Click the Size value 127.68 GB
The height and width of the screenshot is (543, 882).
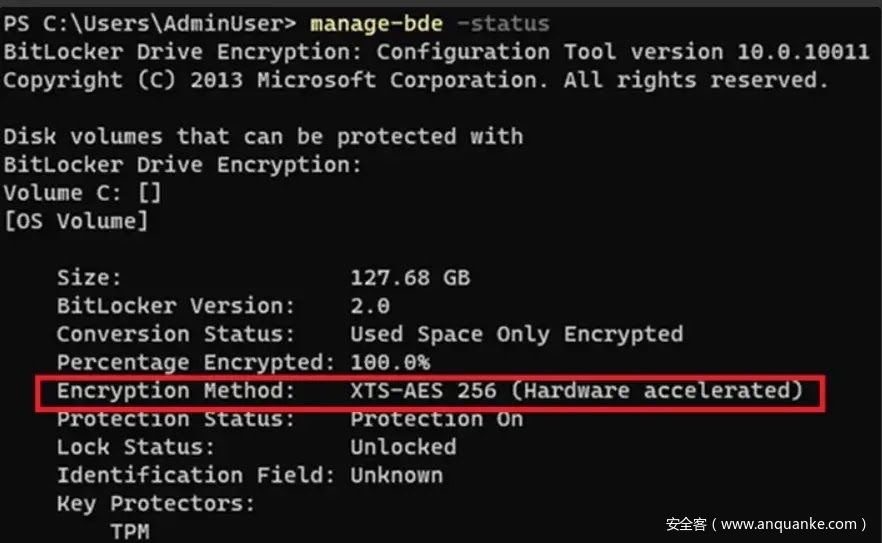click(x=410, y=277)
